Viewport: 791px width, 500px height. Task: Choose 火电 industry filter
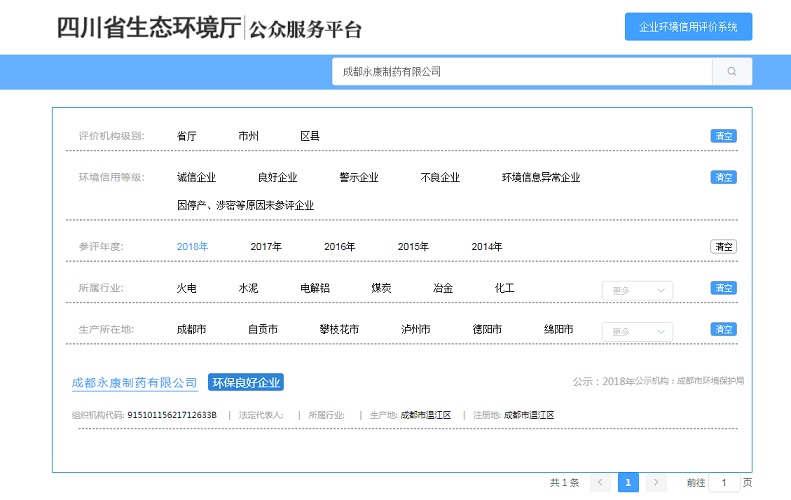186,288
